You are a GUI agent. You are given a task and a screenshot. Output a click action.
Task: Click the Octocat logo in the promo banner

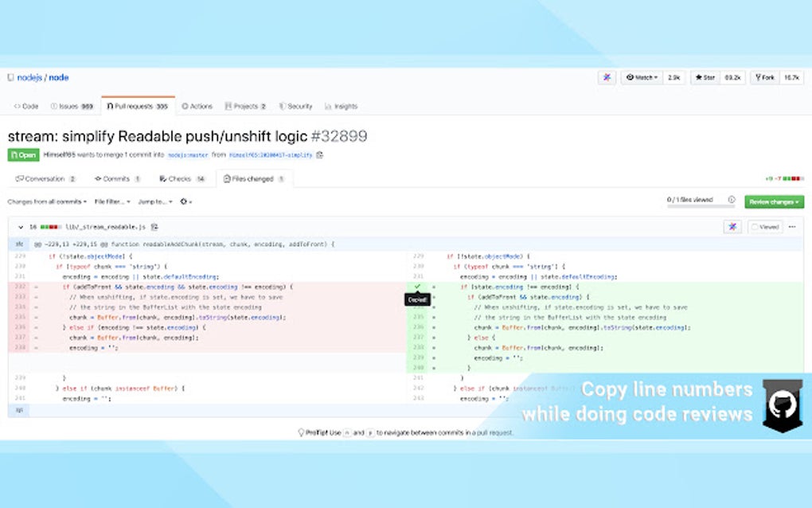pos(783,405)
